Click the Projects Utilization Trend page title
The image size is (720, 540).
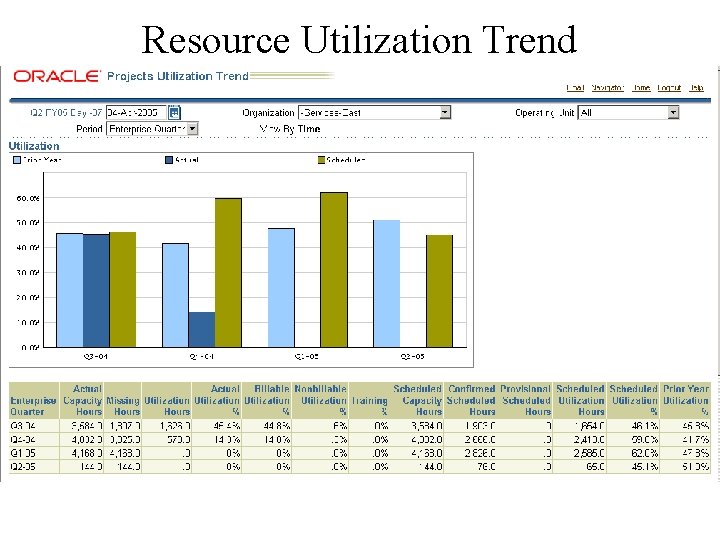click(178, 76)
